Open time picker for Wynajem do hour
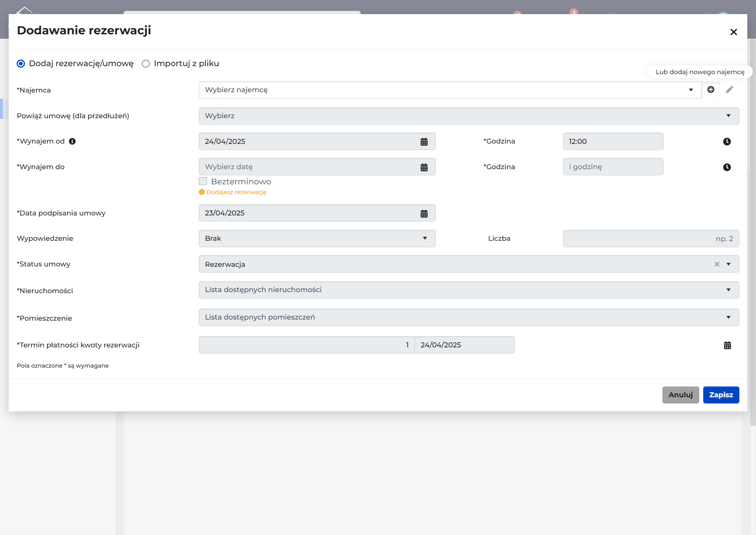This screenshot has width=756, height=535. click(727, 167)
